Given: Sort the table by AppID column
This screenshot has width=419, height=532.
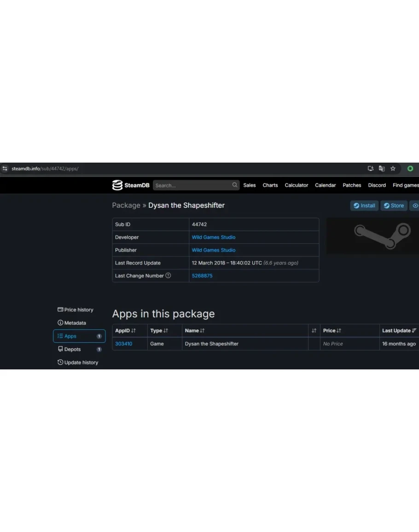Looking at the screenshot, I should tap(125, 331).
